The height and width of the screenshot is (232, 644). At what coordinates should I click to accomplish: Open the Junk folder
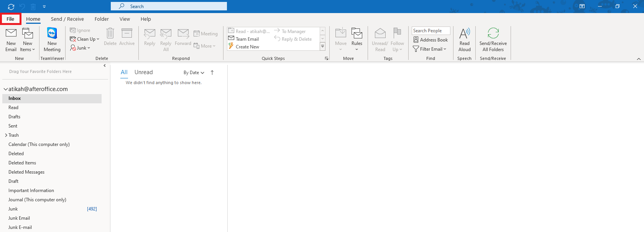[13, 209]
